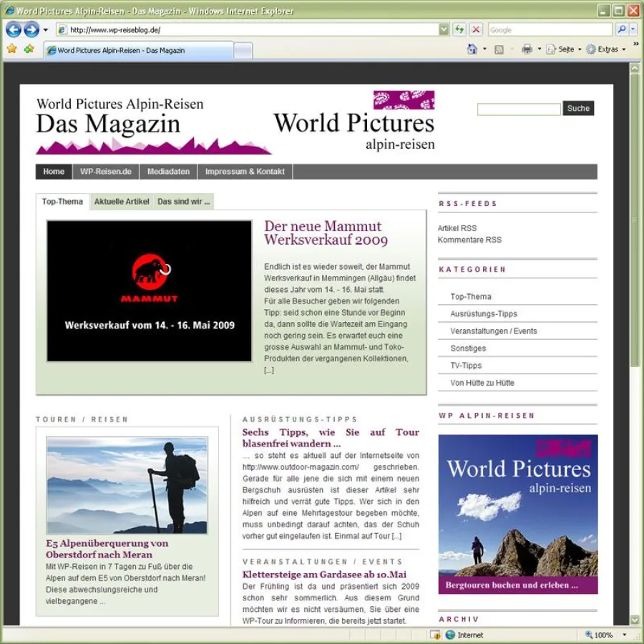Select Impressum & Kontakt in the navigation menu
This screenshot has height=644, width=644.
[245, 171]
